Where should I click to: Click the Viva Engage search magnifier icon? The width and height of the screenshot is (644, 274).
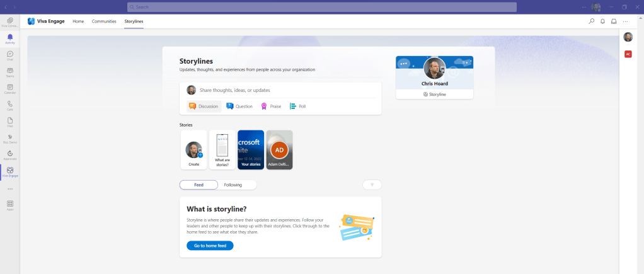pyautogui.click(x=591, y=21)
